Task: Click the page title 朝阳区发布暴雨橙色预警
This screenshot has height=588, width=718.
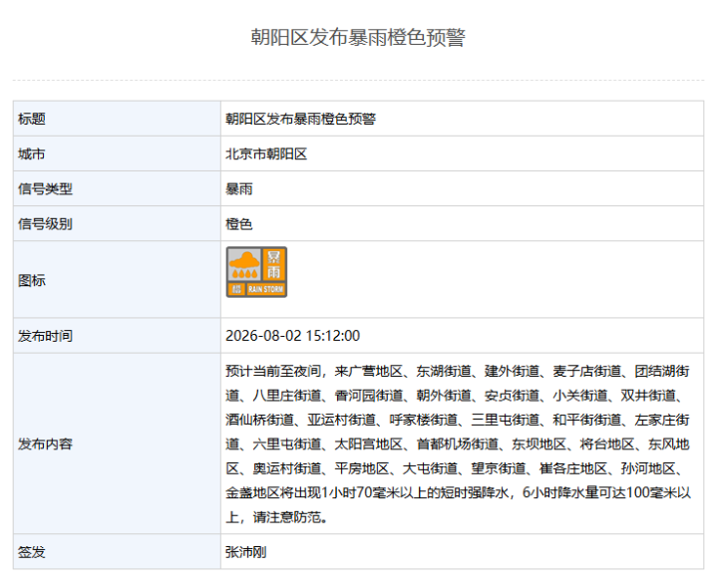Action: (x=358, y=38)
